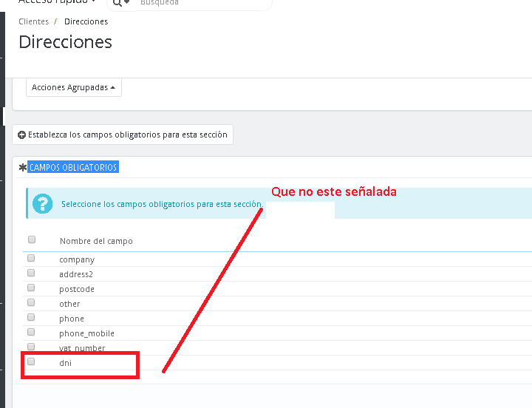Click the dni checkbox
The width and height of the screenshot is (532, 408).
(x=31, y=362)
